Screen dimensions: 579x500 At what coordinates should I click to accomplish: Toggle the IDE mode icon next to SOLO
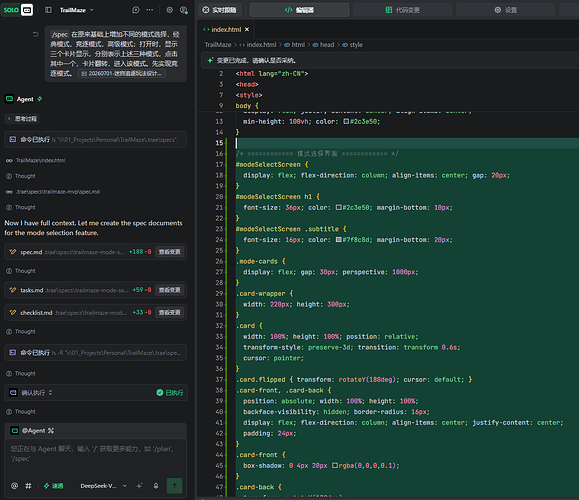27,10
